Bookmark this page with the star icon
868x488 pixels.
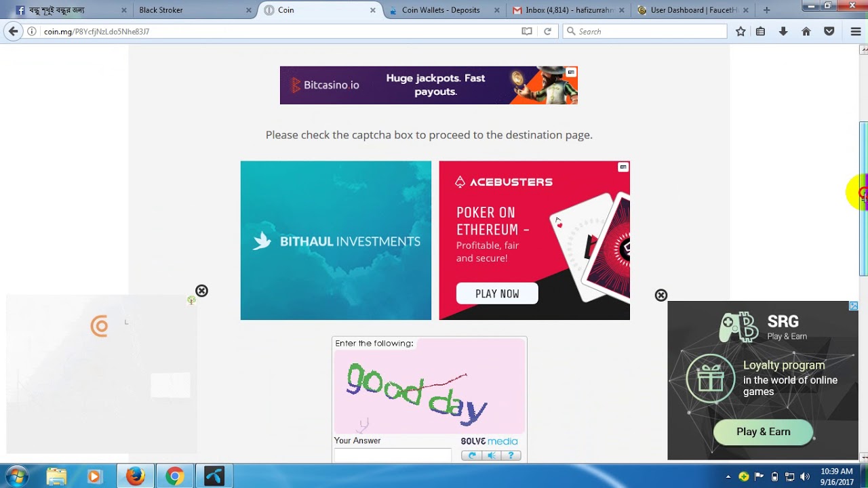pos(741,31)
